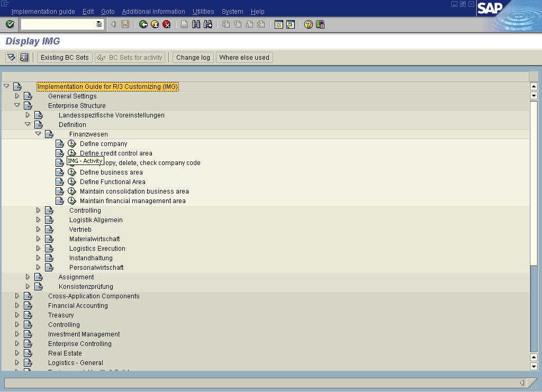The width and height of the screenshot is (542, 392).
Task: Click the Find binoculars icon
Action: click(196, 24)
